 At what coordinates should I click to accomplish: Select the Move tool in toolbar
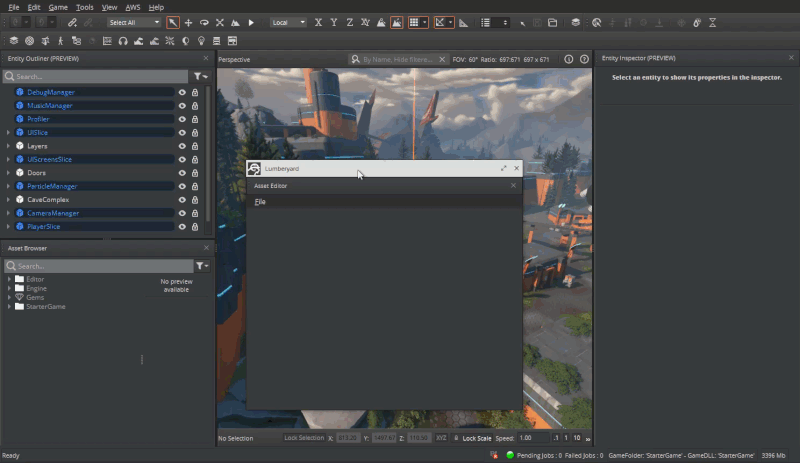click(188, 22)
